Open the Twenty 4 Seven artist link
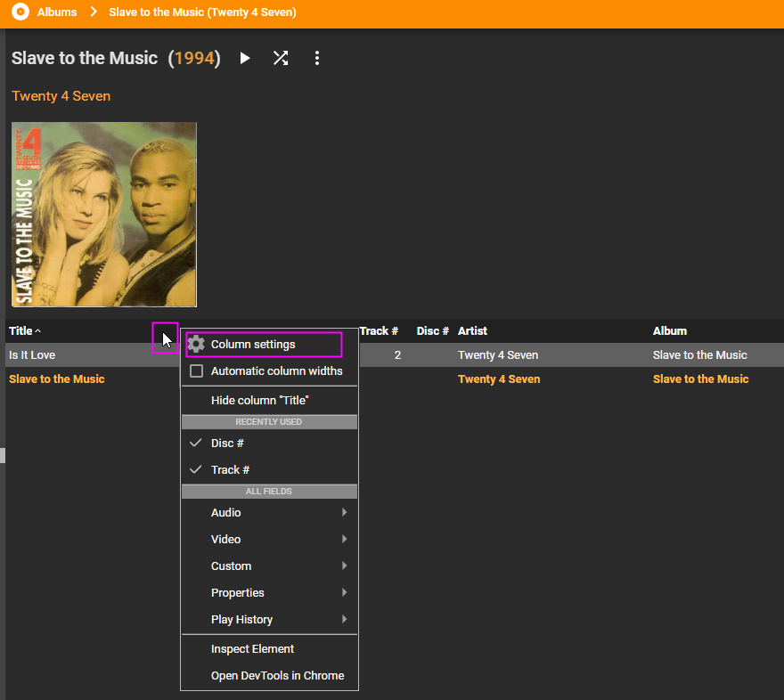Screen dimensions: 784x700 click(x=61, y=96)
